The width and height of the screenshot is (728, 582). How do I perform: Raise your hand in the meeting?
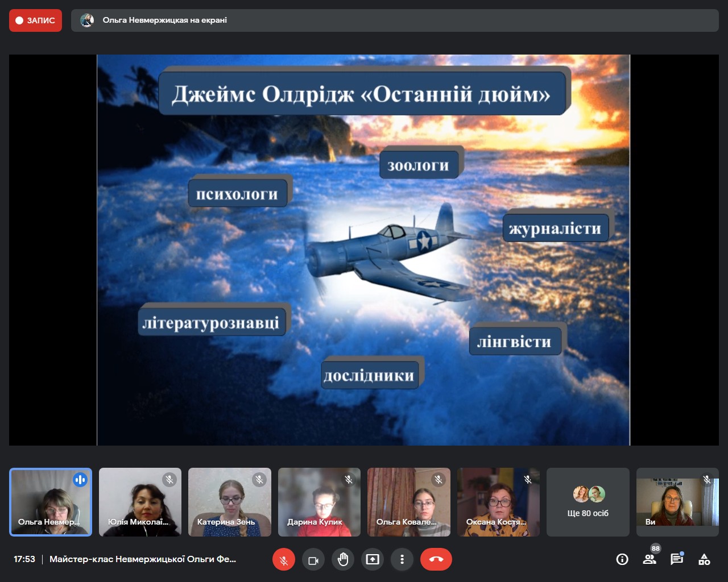343,560
